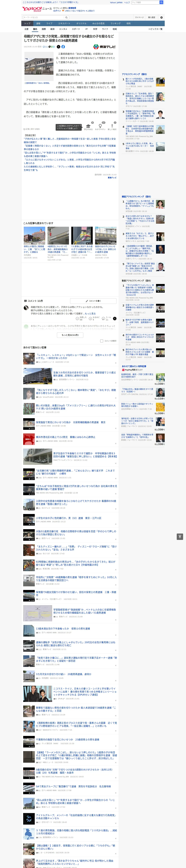Screen dimensions: 186x868
Task: Click the first commenter's avatar
Action: pos(26,308)
